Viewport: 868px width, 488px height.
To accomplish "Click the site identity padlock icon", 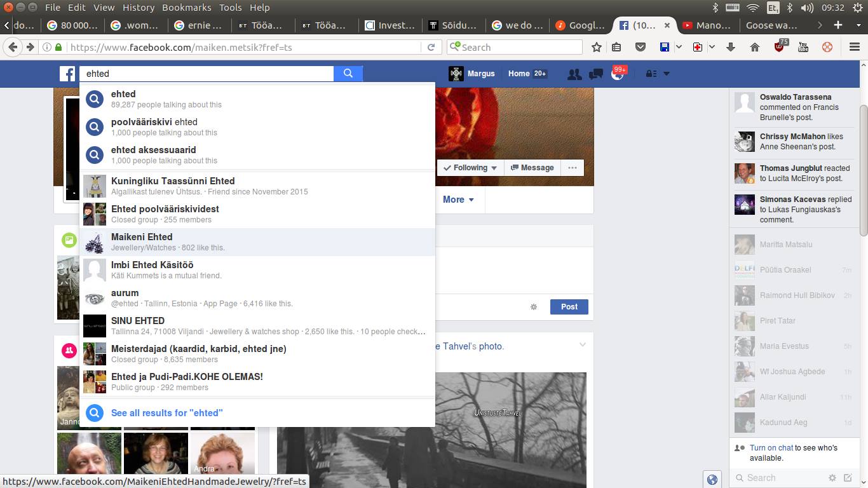I will click(58, 47).
